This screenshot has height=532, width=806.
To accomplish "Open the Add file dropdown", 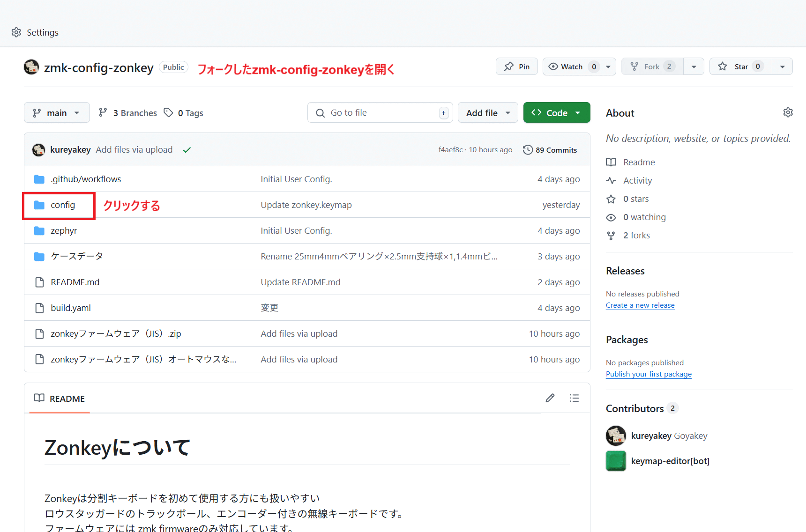I will 488,113.
